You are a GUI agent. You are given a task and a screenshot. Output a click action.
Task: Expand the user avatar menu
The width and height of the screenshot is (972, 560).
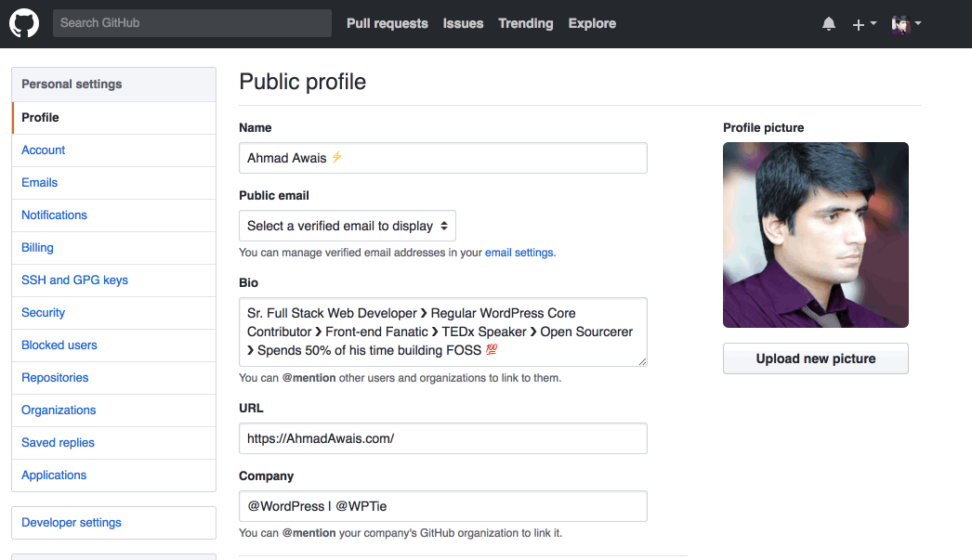coord(905,24)
